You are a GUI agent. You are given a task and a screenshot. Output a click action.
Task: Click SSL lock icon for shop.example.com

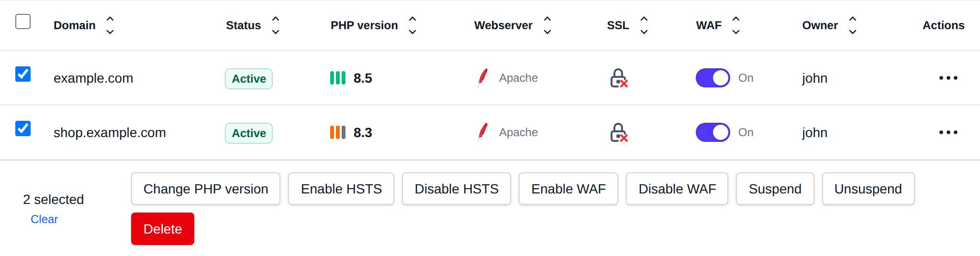tap(619, 133)
